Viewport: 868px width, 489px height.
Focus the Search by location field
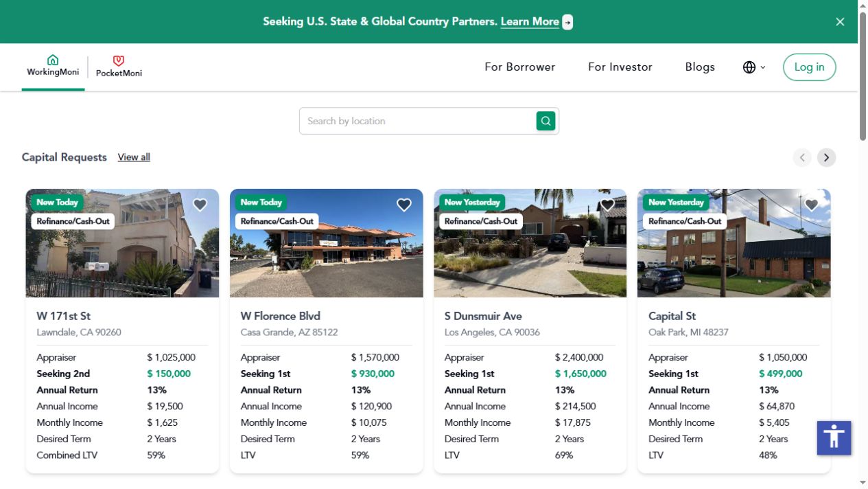pyautogui.click(x=418, y=121)
